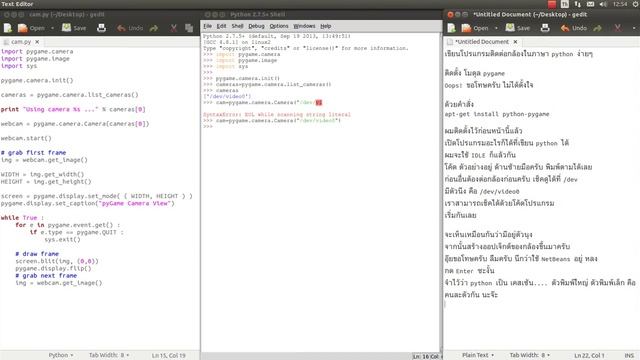Click 'while True :' line in cam.py
Viewport: 640px width, 360px height.
(x=22, y=218)
